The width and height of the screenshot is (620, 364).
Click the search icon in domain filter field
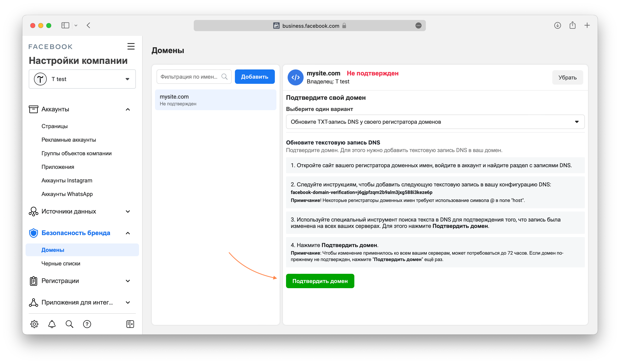tap(224, 77)
